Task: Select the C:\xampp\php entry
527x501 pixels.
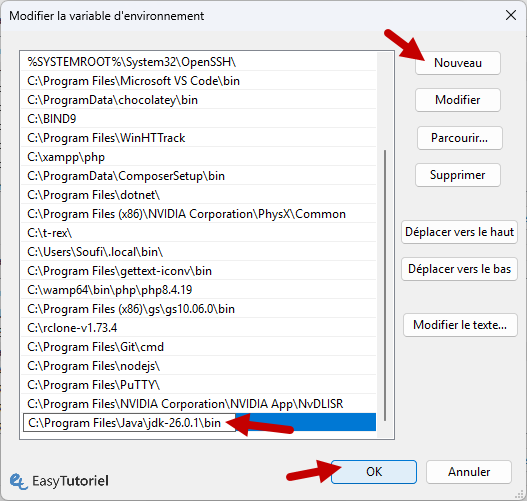Action: pyautogui.click(x=199, y=157)
